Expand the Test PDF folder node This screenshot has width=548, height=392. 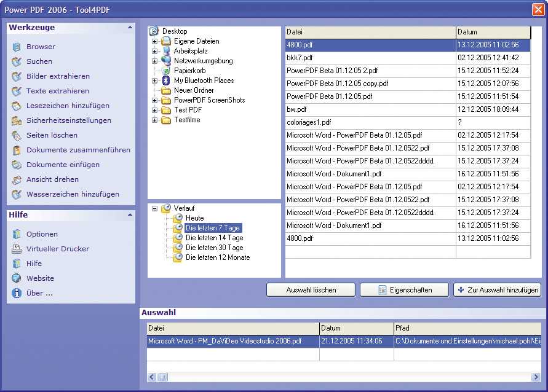155,110
